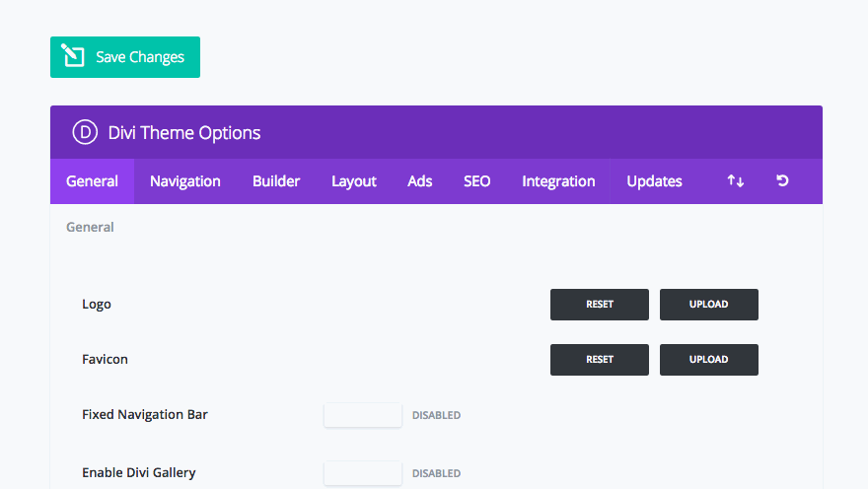Reset the Logo setting
868x489 pixels.
click(600, 305)
